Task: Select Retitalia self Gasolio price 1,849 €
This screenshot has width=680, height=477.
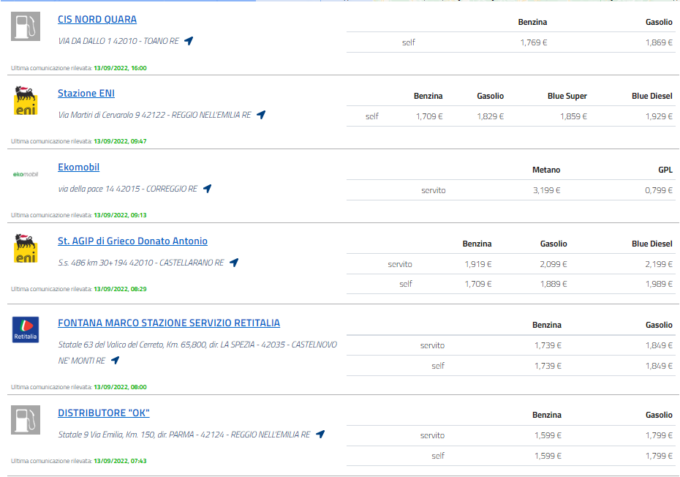Action: [x=659, y=366]
